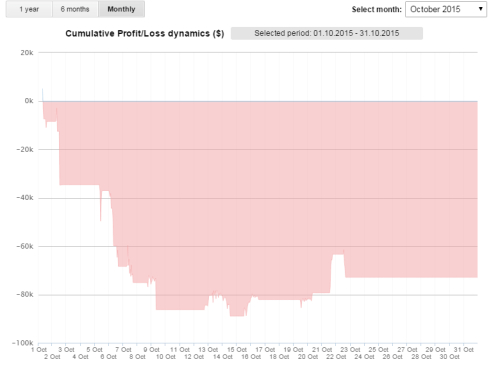Open the Select month dropdown

coord(446,9)
